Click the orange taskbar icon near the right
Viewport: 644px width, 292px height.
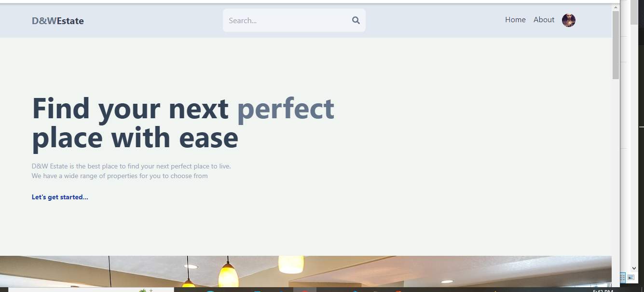click(x=399, y=290)
